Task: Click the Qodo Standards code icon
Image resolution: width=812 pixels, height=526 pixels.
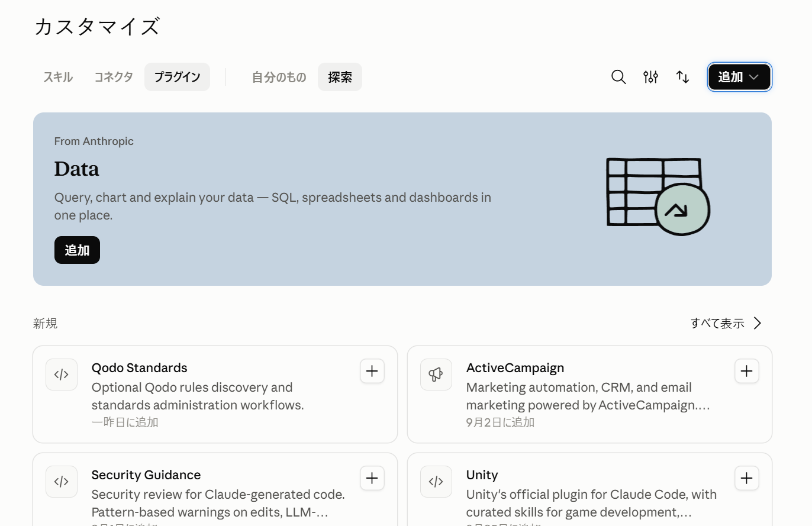Action: [62, 375]
